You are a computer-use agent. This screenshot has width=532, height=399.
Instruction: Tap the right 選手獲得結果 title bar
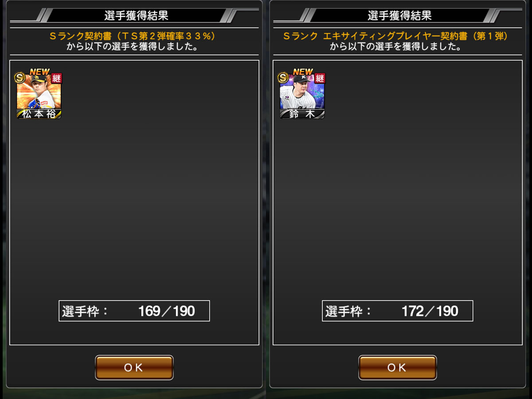click(399, 16)
